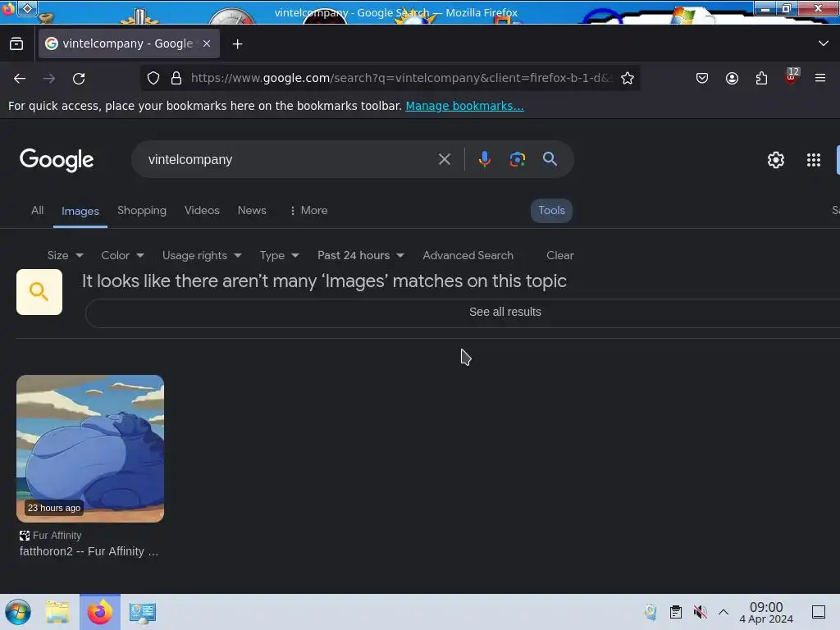Viewport: 840px width, 630px height.
Task: Open the Type filter dropdown
Action: pos(279,256)
